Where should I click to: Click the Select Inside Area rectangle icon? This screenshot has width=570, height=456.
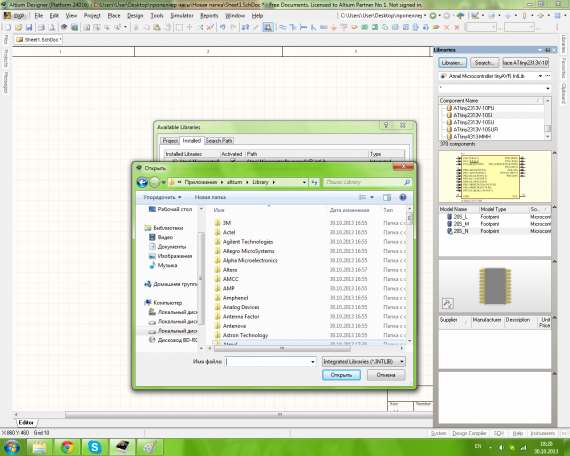coord(179,27)
